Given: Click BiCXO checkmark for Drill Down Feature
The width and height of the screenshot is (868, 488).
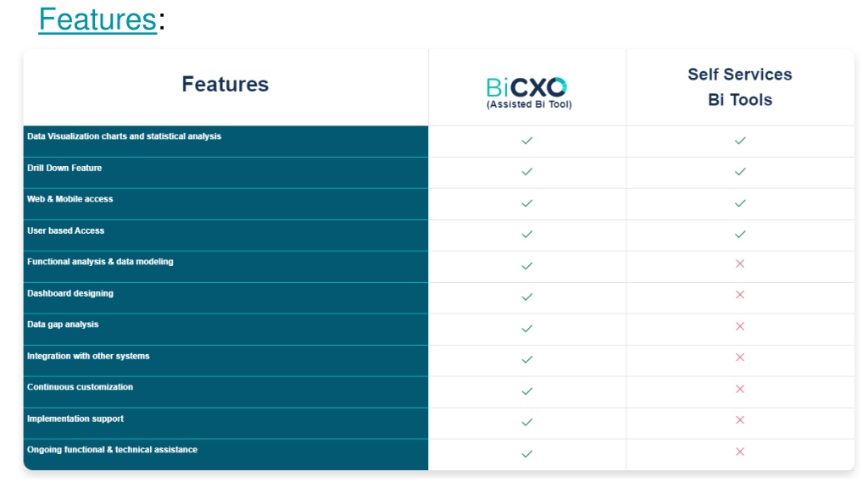Looking at the screenshot, I should tap(527, 171).
